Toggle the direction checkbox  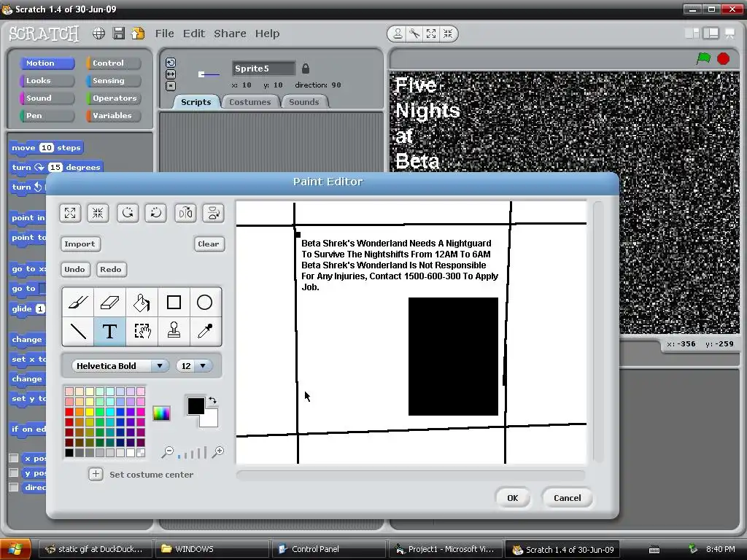click(14, 487)
